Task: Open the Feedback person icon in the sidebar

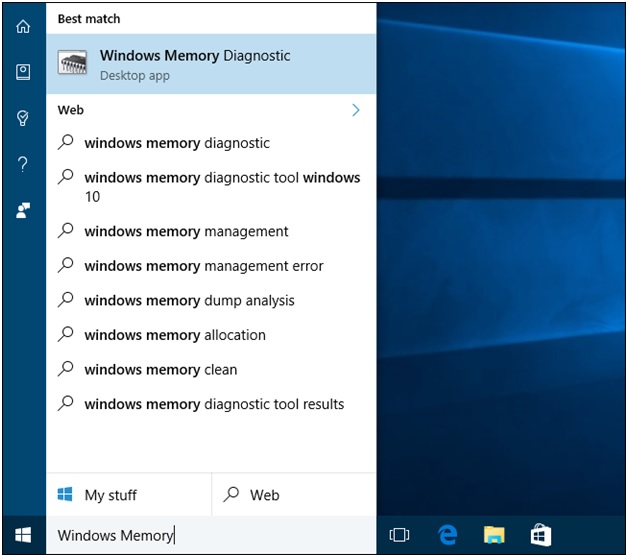Action: (x=23, y=210)
